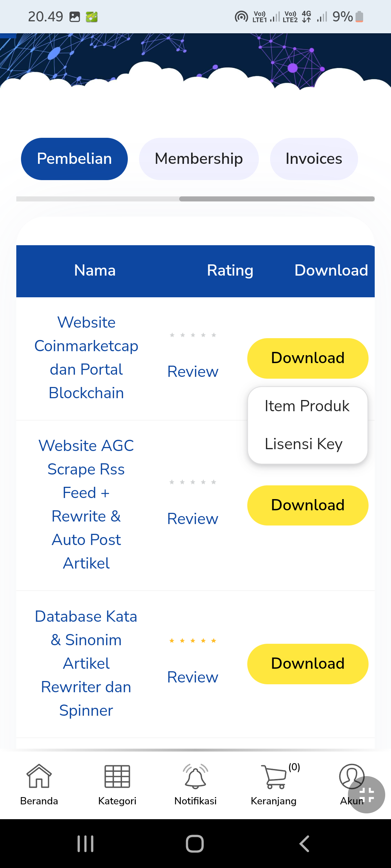
Task: Tap the 20.49 clock in status bar
Action: pyautogui.click(x=46, y=17)
